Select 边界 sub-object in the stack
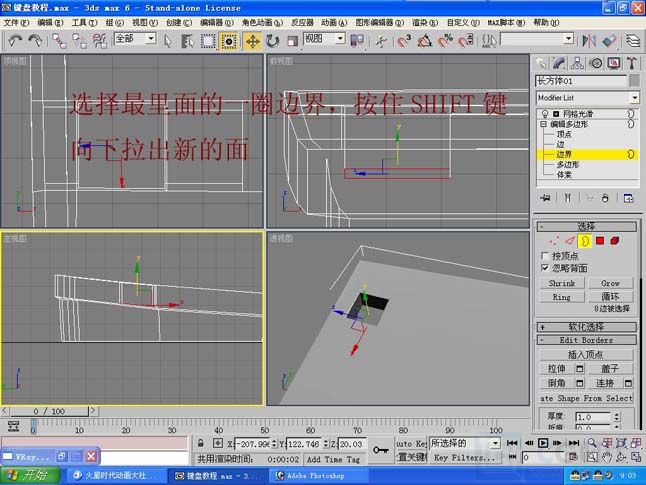The width and height of the screenshot is (646, 485). click(564, 155)
